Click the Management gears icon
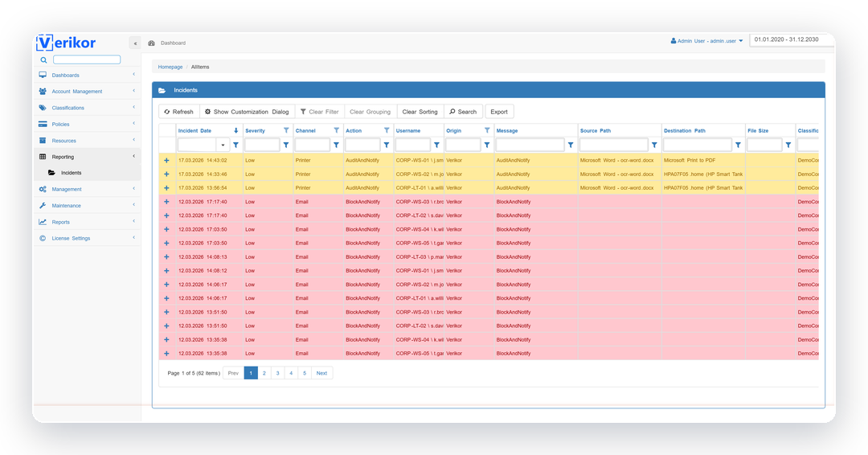Viewport: 868px width, 455px height. 43,189
